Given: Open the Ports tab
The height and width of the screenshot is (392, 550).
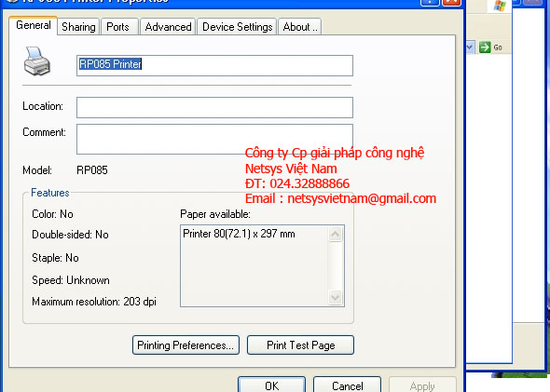Looking at the screenshot, I should (117, 27).
